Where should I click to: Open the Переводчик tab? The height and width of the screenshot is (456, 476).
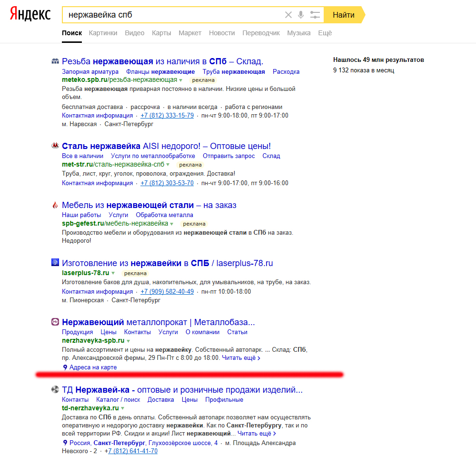(x=261, y=33)
